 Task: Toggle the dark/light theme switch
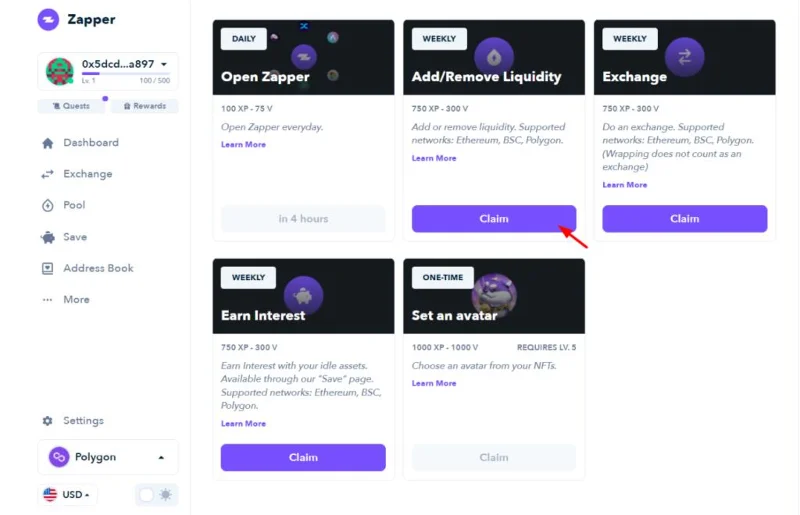(157, 495)
